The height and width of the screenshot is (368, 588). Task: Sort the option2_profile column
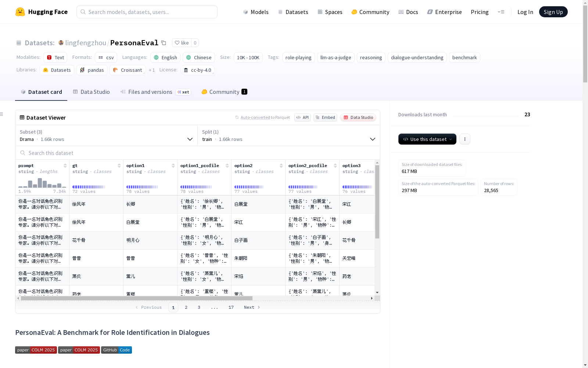click(335, 166)
